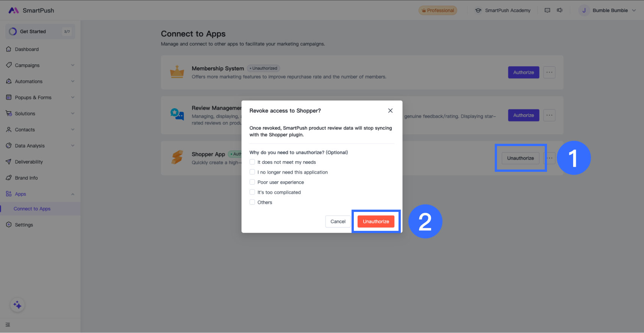Click the SmartPush Academy graduation cap icon
This screenshot has height=333, width=644.
[x=478, y=11]
